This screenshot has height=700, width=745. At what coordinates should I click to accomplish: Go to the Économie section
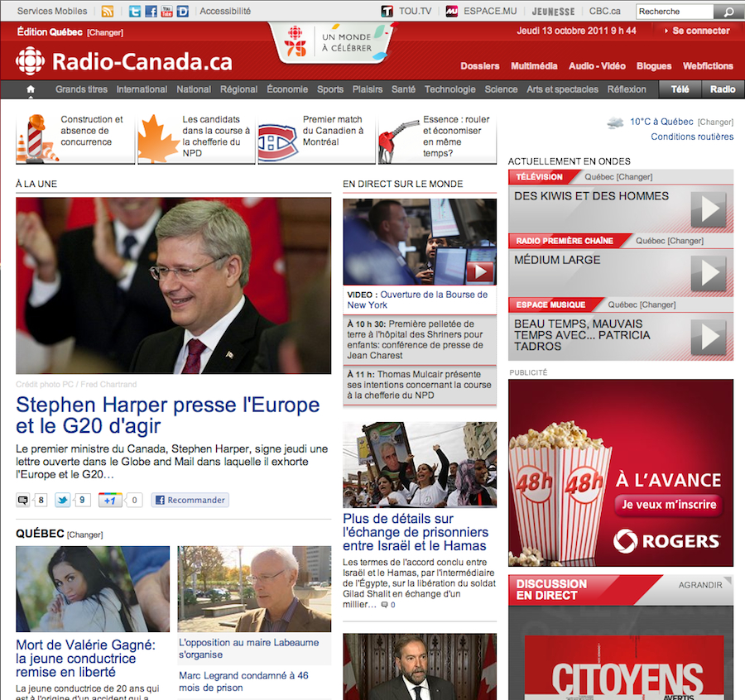tap(287, 89)
